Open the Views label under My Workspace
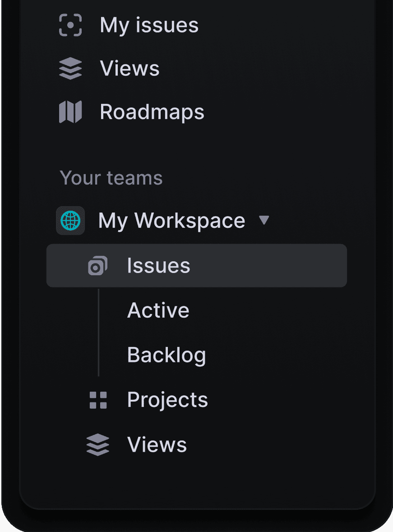Image resolution: width=393 pixels, height=532 pixels. pyautogui.click(x=157, y=445)
